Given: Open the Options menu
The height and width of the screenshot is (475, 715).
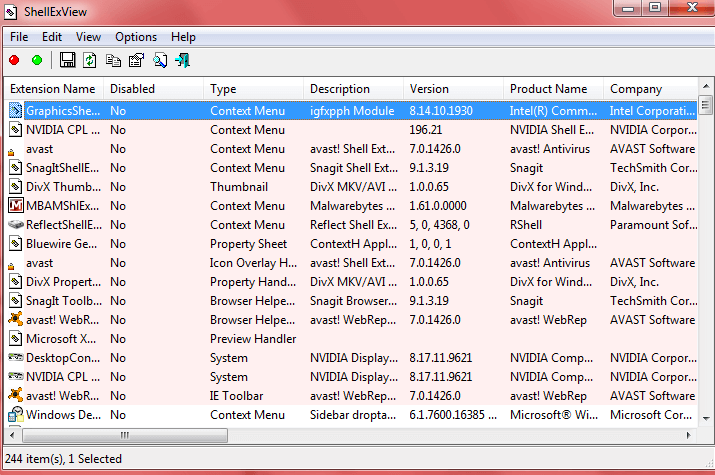Looking at the screenshot, I should [x=136, y=37].
